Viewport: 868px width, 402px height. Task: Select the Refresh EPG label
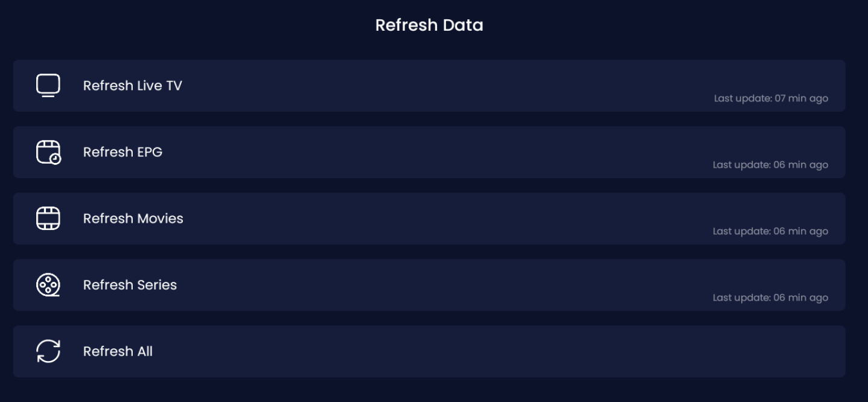[x=123, y=152]
